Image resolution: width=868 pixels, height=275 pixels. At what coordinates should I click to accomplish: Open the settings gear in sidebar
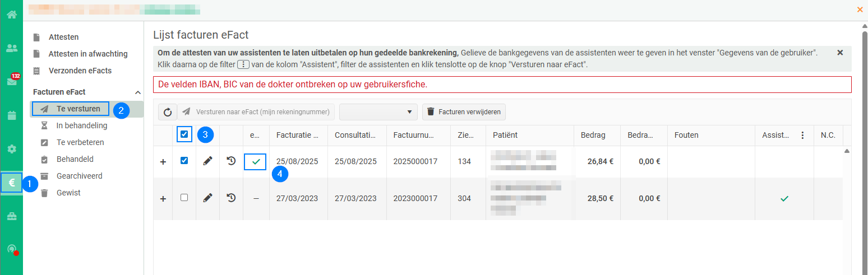click(x=11, y=149)
